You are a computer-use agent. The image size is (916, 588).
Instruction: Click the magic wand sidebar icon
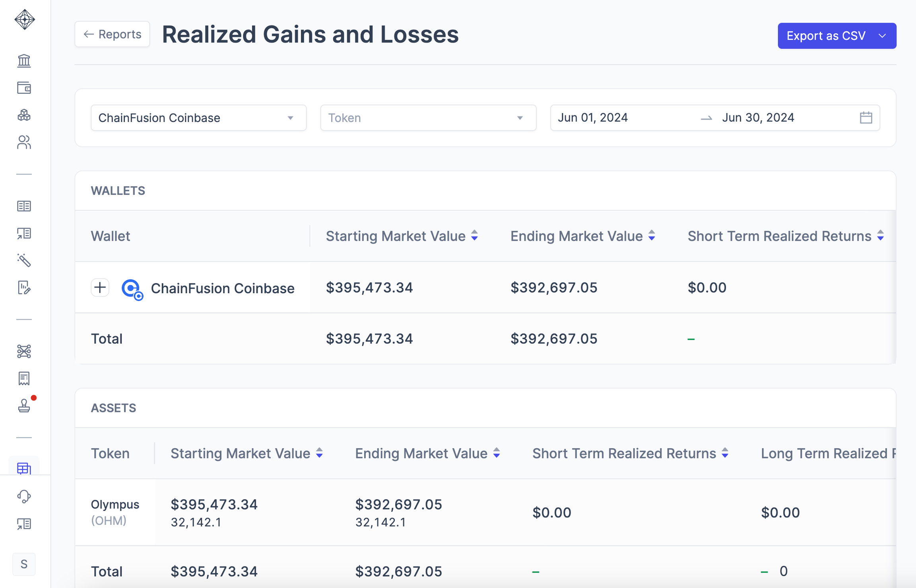click(24, 260)
